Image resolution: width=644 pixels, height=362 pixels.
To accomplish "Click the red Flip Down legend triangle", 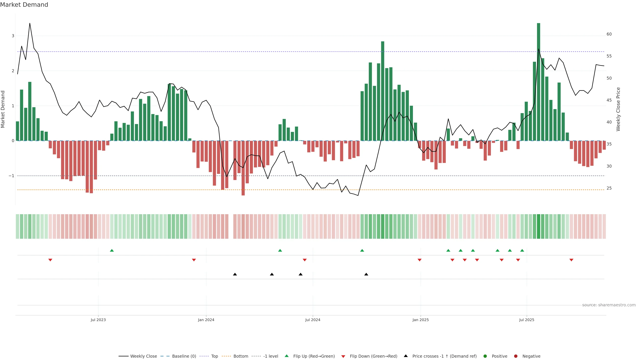I will 343,356.
